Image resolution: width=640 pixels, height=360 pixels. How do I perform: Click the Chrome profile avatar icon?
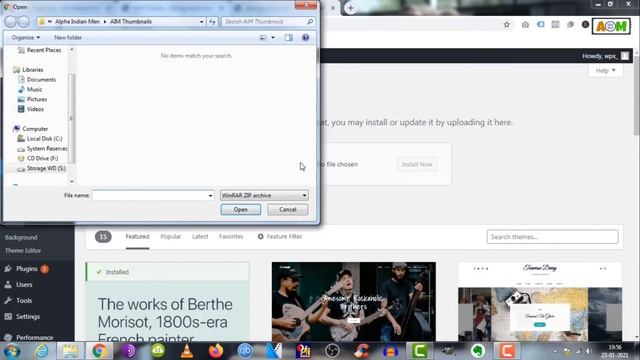coord(585,24)
